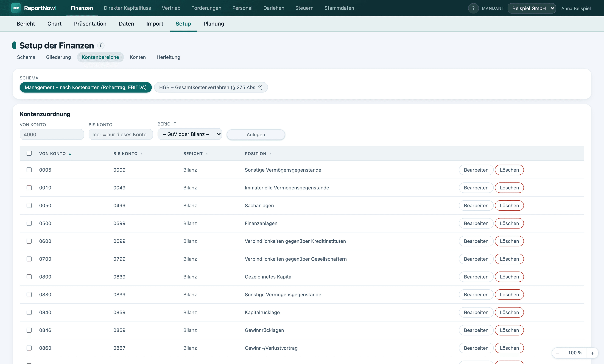Open the Mandant Beispiel GmbH dropdown

tap(531, 8)
